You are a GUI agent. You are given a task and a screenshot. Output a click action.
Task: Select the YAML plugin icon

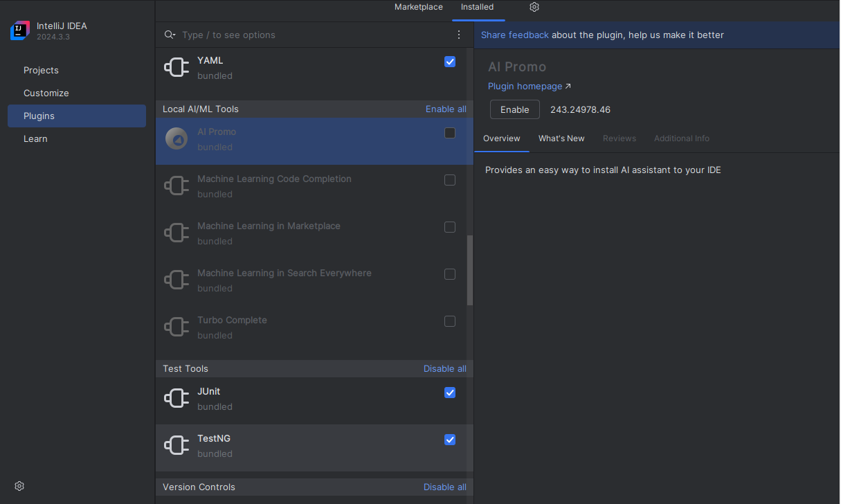(x=177, y=67)
